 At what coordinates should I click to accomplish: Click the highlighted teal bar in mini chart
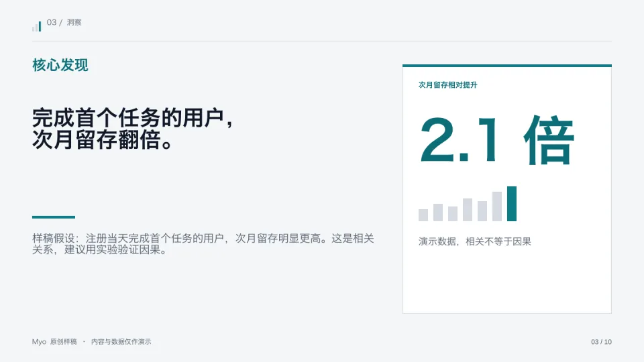(512, 204)
